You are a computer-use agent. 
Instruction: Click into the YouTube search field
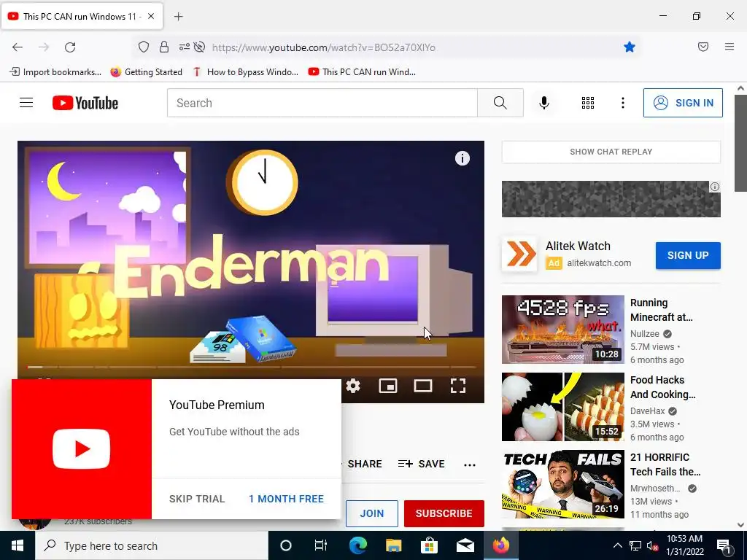[x=322, y=103]
